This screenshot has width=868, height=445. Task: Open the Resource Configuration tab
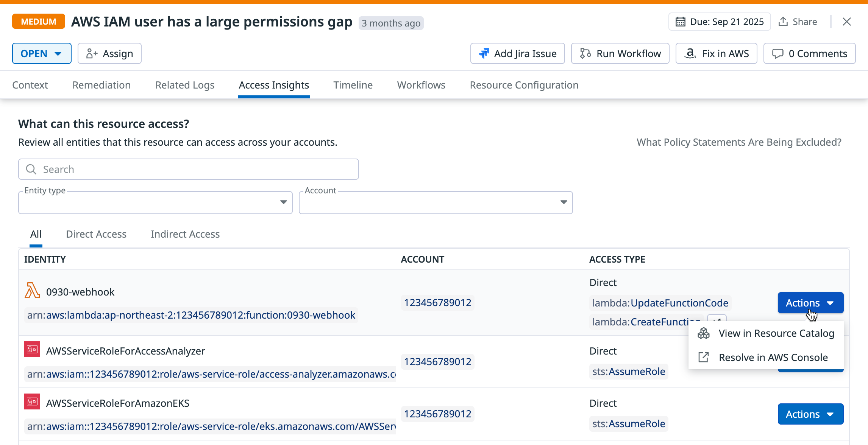point(524,85)
